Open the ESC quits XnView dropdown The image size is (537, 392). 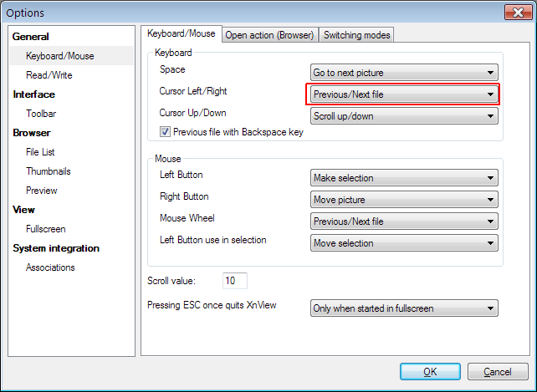coord(404,308)
